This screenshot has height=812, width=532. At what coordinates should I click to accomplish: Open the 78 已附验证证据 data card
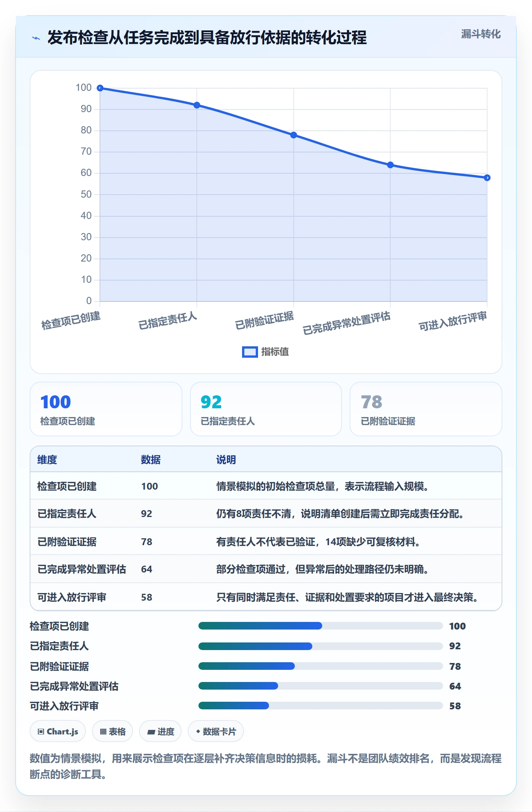click(426, 409)
